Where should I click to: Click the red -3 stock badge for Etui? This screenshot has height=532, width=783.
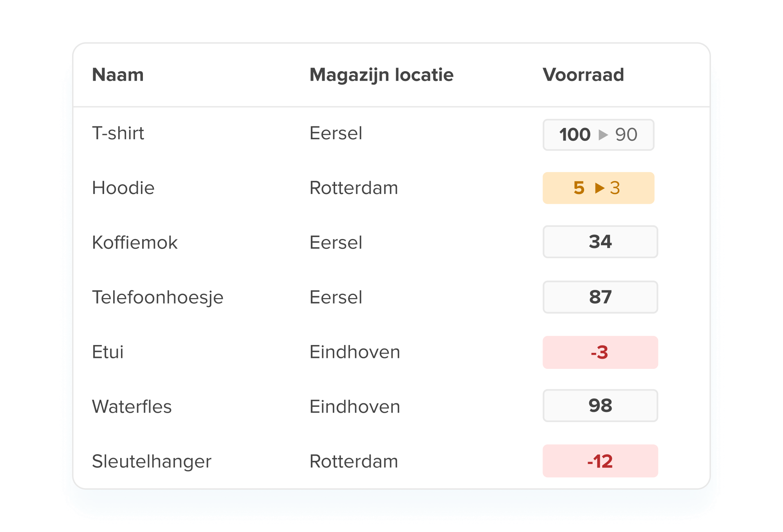[600, 352]
